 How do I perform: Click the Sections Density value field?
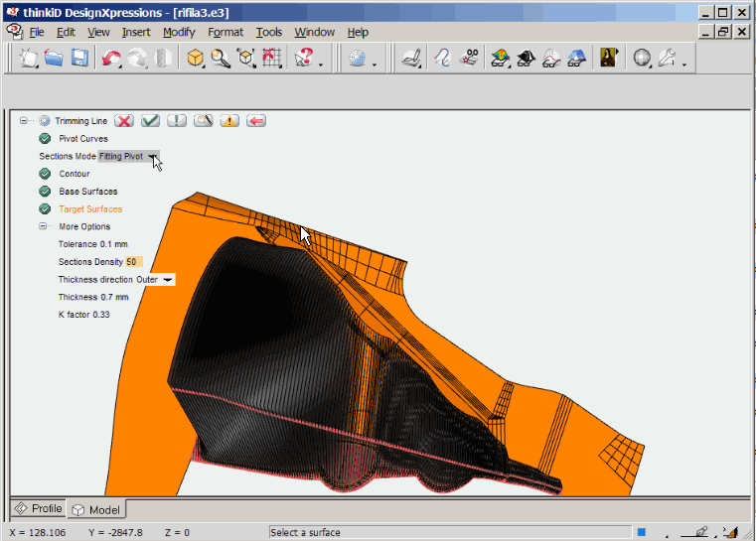click(x=132, y=262)
